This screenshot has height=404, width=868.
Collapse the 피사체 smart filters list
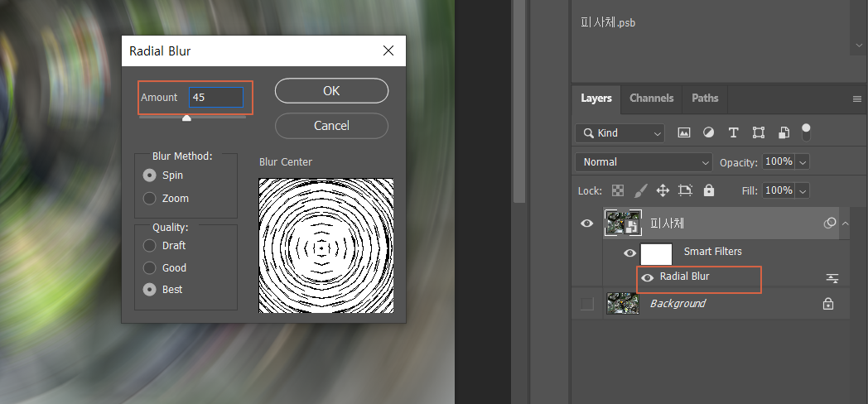click(845, 224)
